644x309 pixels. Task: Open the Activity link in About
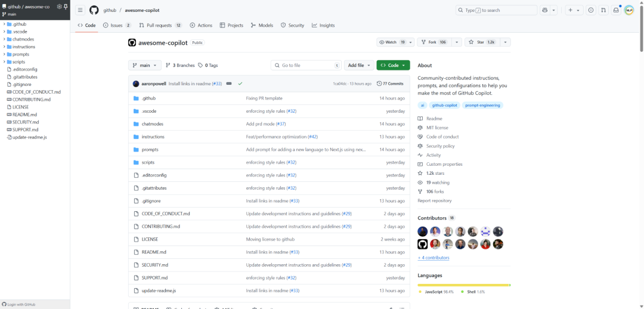[434, 155]
